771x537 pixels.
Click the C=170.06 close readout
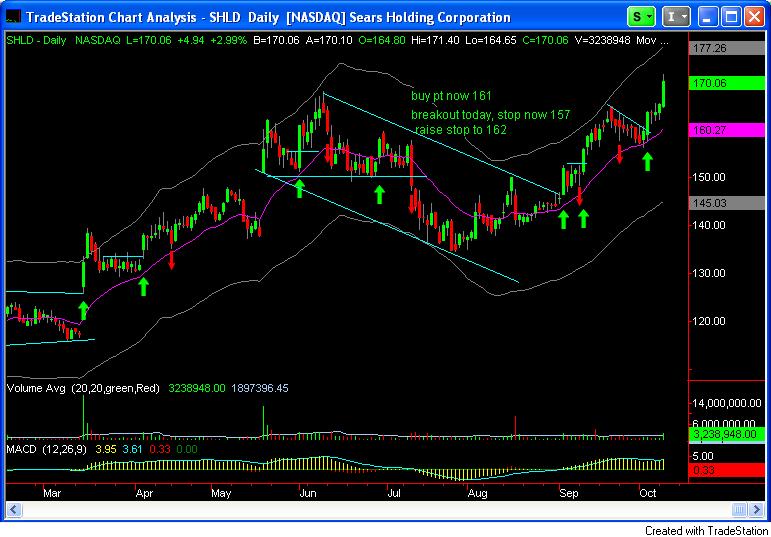pos(545,40)
